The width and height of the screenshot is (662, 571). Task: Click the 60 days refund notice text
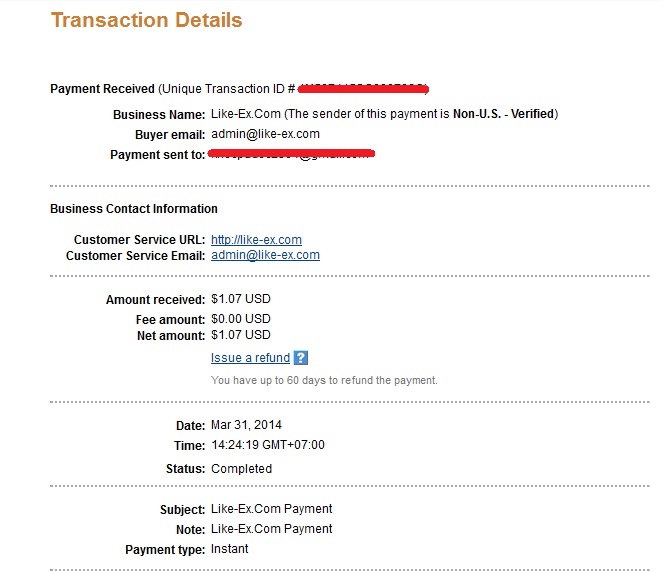coord(324,381)
